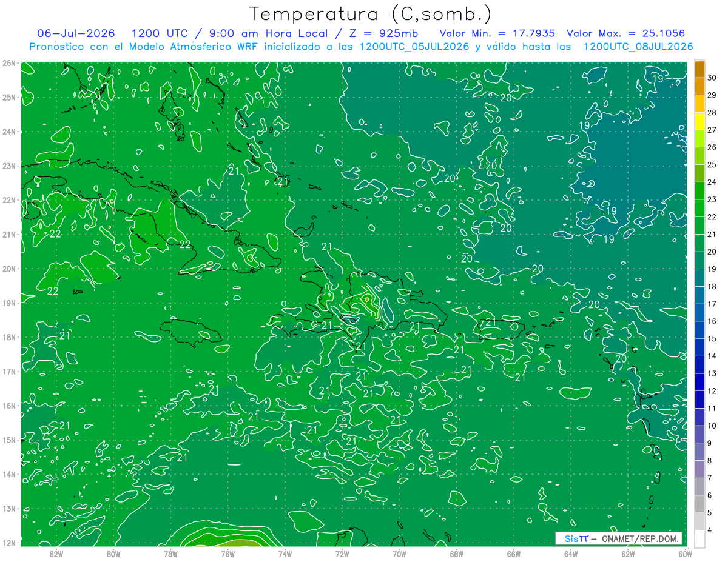
Task: Click the "Temperatura (C,somb.)" map title
Action: pos(371,14)
